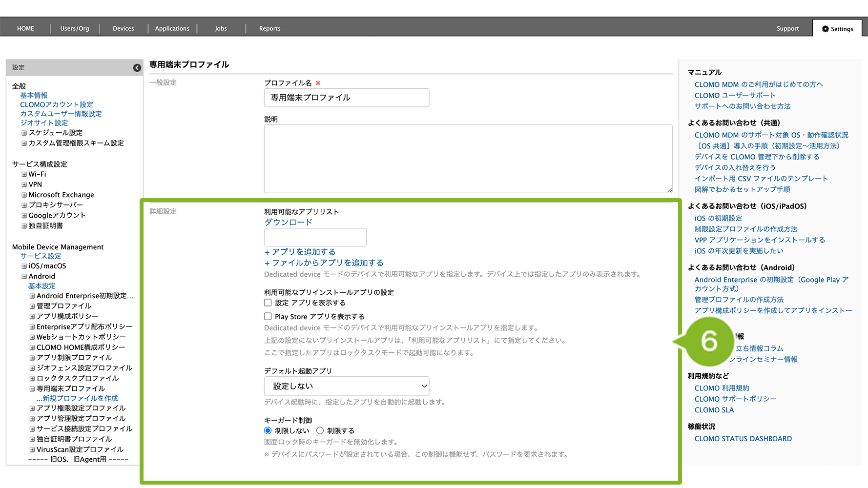Select 制限しない keyguard radio button

pos(268,430)
